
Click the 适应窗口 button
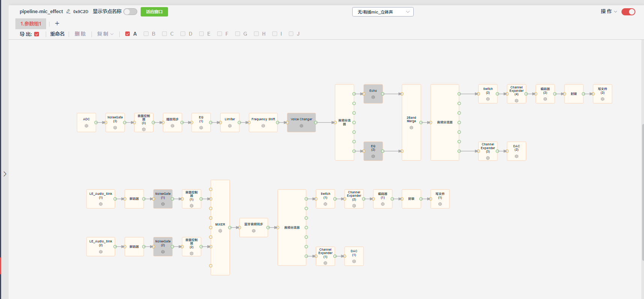[154, 12]
